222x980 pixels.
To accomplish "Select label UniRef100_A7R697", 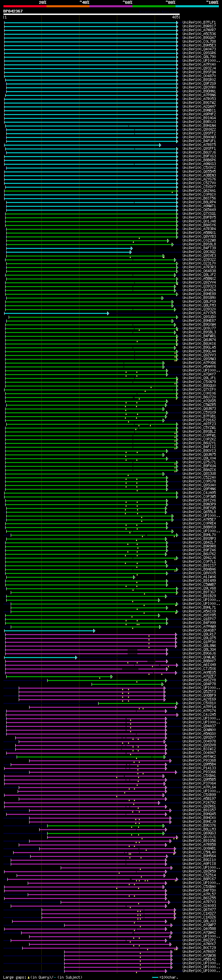I will click(x=199, y=951).
